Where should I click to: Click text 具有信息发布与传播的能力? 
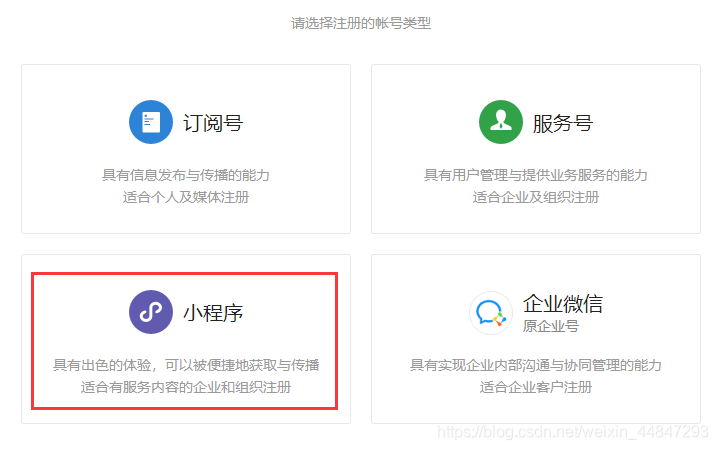tap(185, 175)
